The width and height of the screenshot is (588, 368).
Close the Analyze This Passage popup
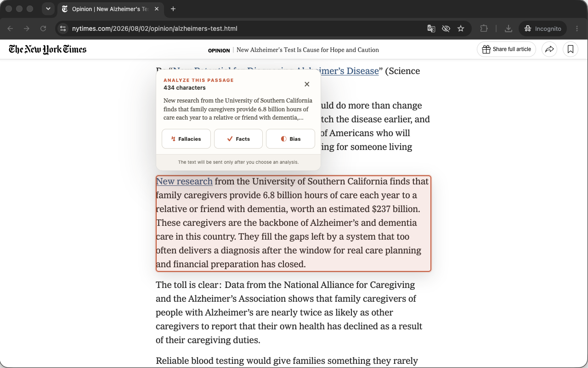click(307, 84)
